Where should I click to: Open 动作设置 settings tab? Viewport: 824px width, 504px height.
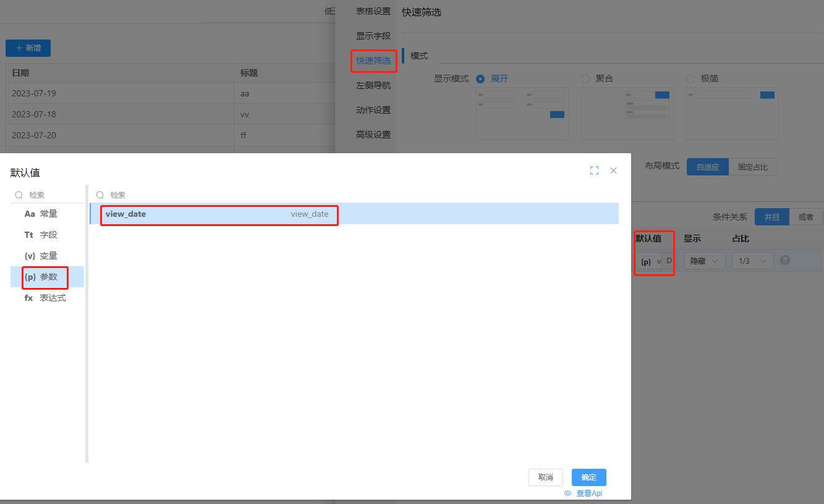pyautogui.click(x=373, y=110)
